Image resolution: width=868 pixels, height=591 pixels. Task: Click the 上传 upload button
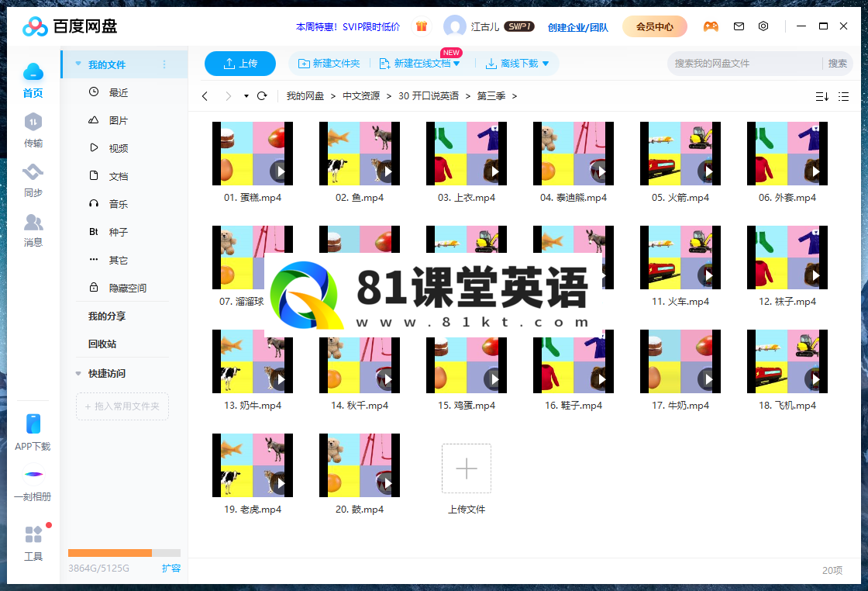point(240,64)
